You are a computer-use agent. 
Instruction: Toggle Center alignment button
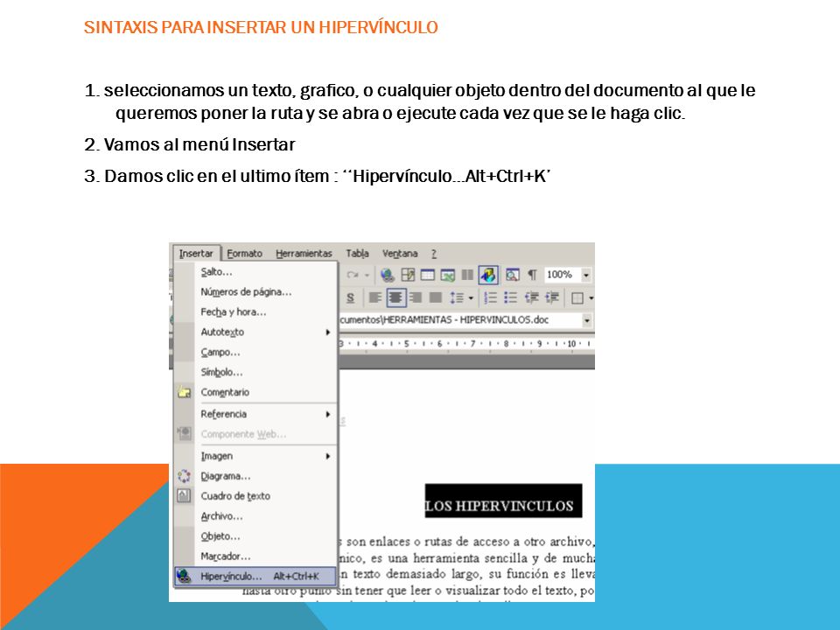pyautogui.click(x=395, y=297)
